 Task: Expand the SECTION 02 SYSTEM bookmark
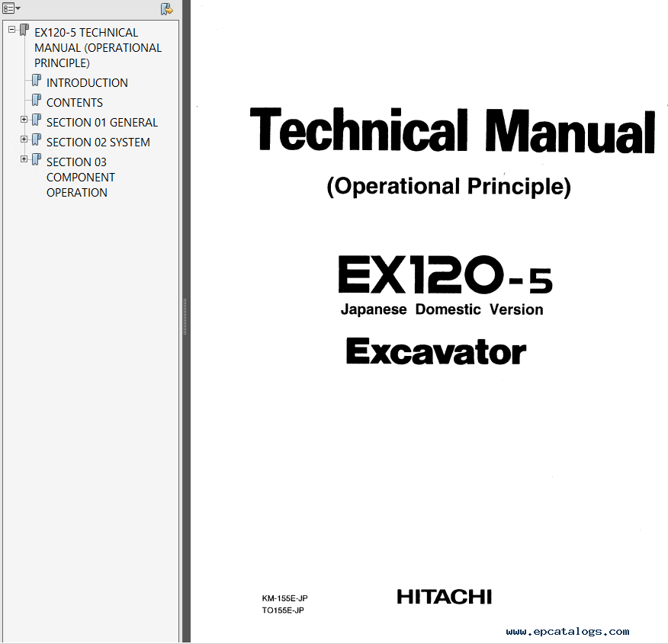click(x=24, y=139)
